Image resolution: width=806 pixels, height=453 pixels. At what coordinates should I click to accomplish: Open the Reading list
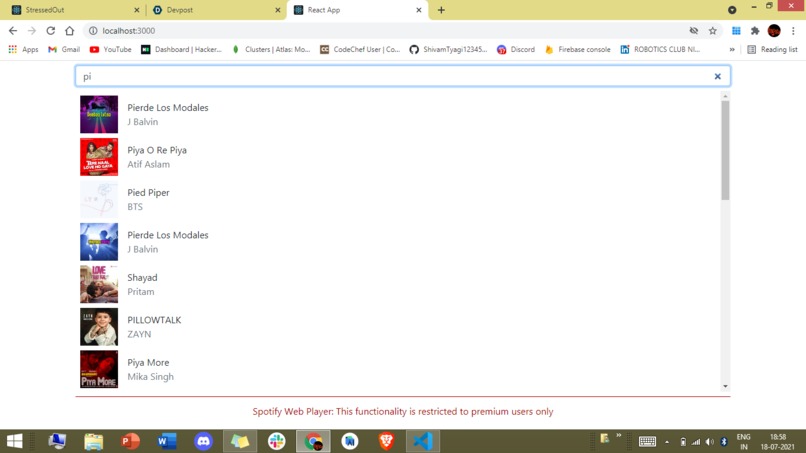coord(772,49)
